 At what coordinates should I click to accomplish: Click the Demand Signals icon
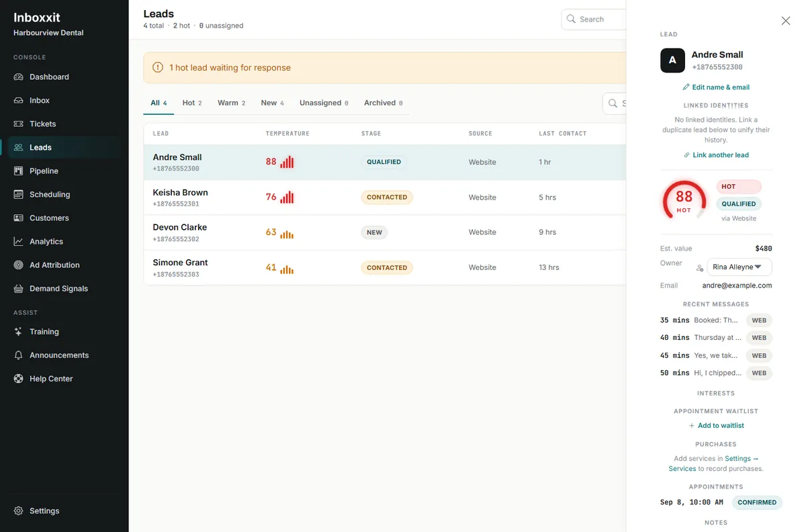point(19,289)
